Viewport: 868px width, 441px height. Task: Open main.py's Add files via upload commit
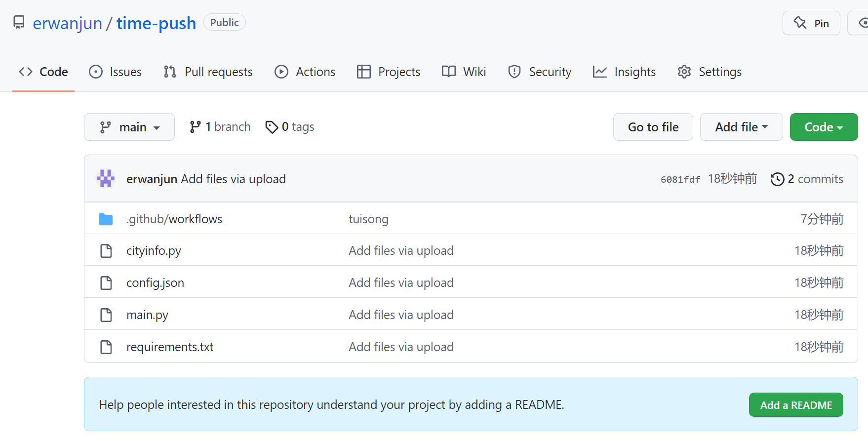(x=401, y=315)
